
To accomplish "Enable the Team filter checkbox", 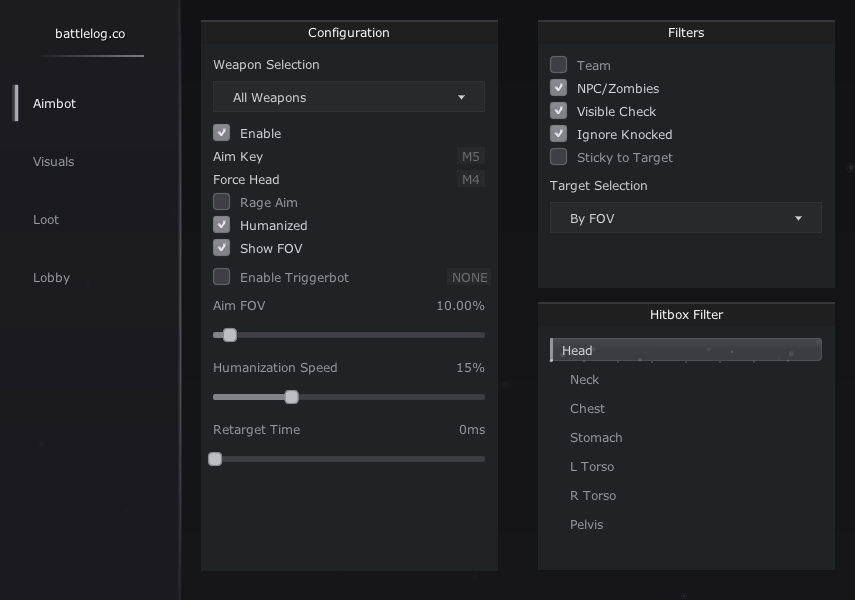I will click(x=558, y=64).
